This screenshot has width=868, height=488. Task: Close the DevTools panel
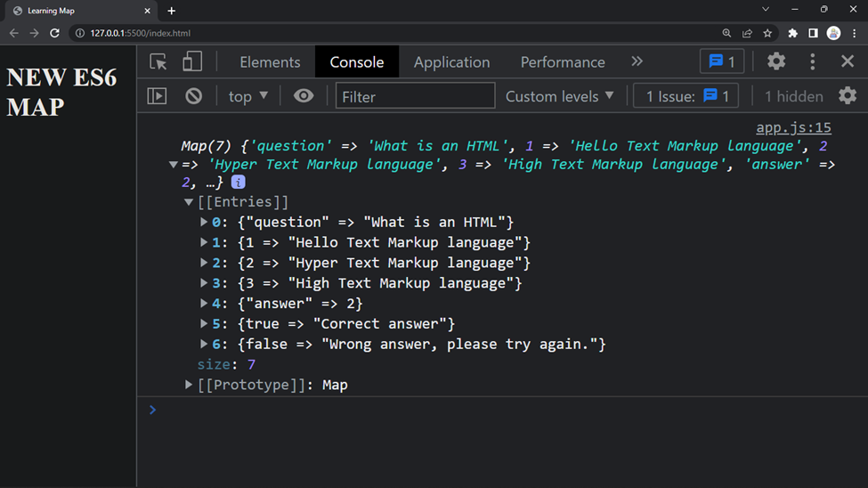(x=848, y=61)
